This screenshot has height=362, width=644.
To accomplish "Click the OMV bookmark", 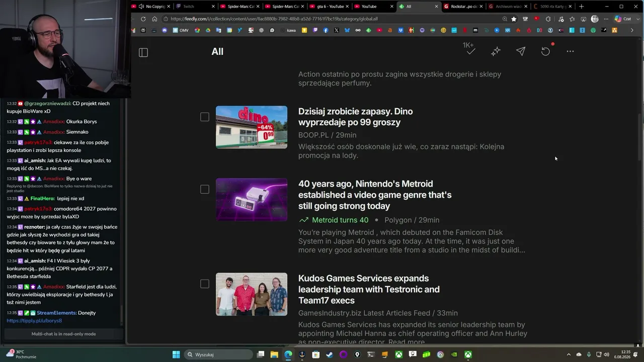I will point(181,30).
